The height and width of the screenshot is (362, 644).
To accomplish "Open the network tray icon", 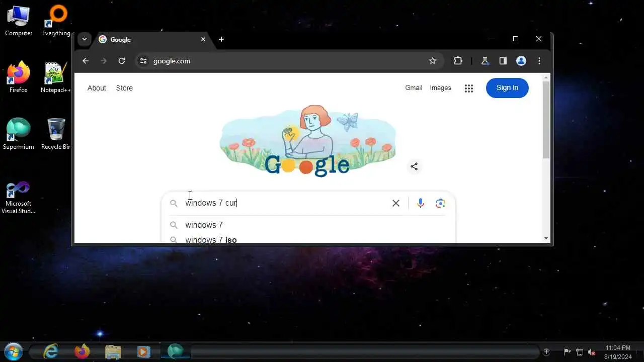I will 580,352.
